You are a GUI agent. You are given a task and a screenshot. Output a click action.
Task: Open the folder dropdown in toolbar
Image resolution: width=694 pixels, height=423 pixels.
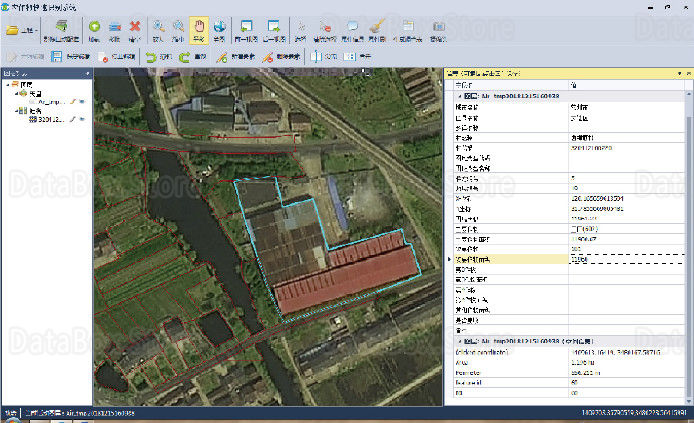click(22, 31)
